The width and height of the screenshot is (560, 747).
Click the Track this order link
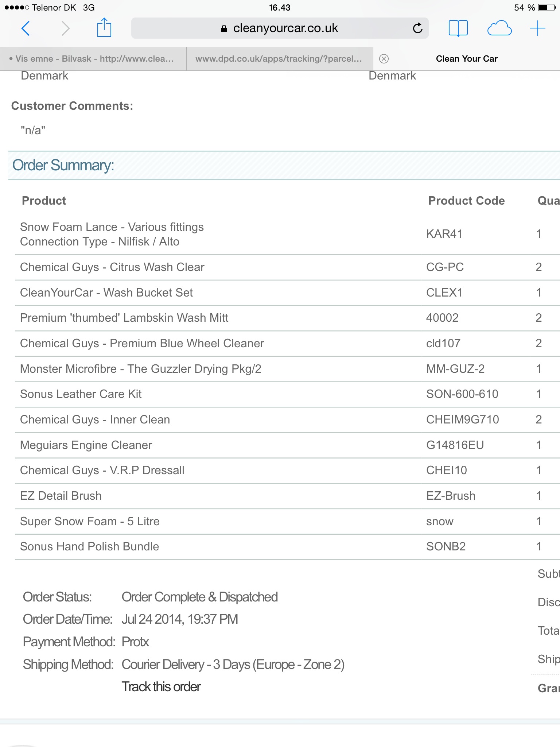[x=161, y=687]
